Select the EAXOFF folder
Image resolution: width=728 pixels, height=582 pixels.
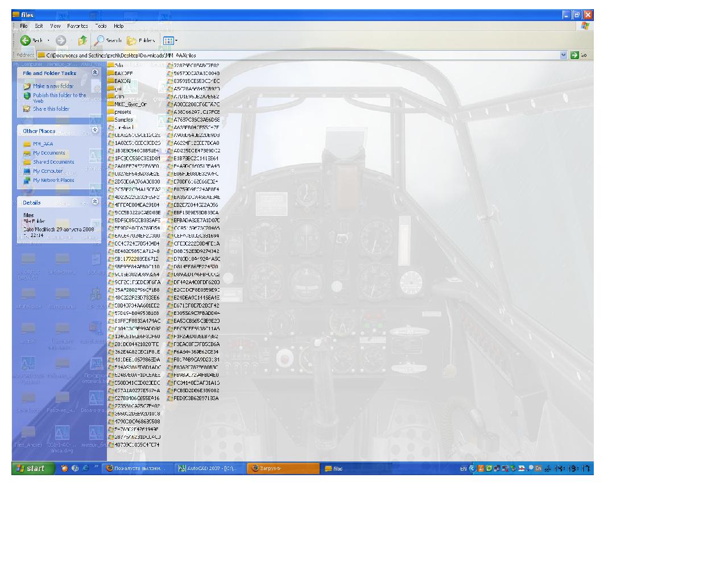pos(120,73)
